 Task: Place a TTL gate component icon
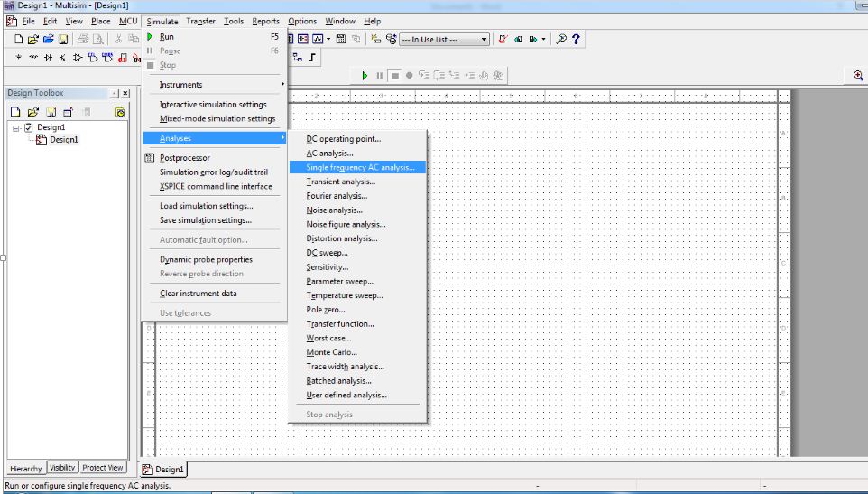[92, 58]
